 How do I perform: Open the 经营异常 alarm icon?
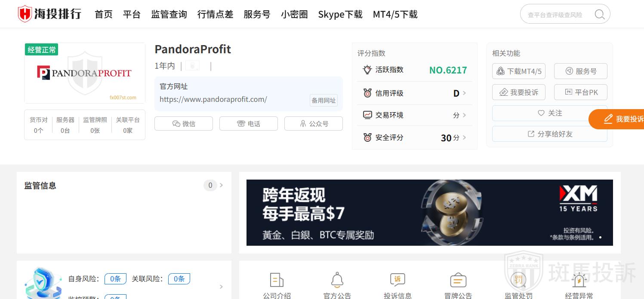tap(579, 280)
